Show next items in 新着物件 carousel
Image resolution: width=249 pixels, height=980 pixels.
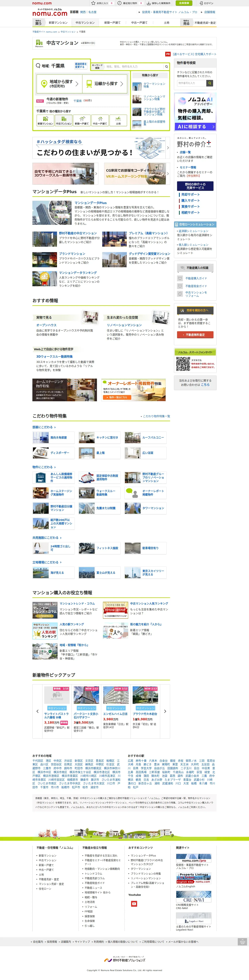coord(165,711)
